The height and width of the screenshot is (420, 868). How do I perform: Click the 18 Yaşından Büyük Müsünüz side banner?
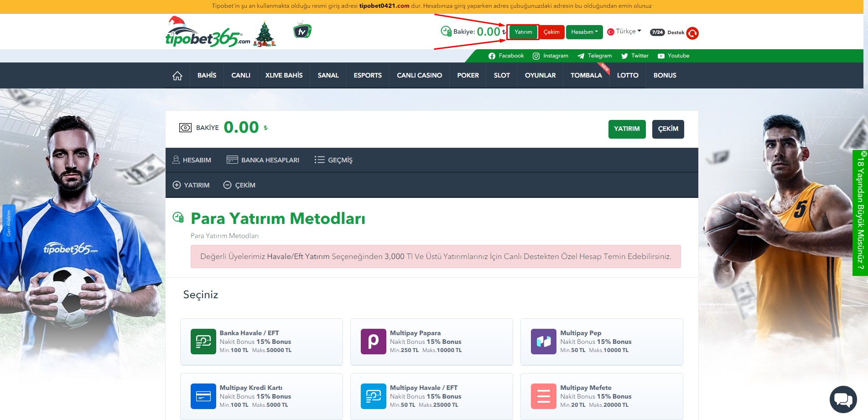point(860,213)
